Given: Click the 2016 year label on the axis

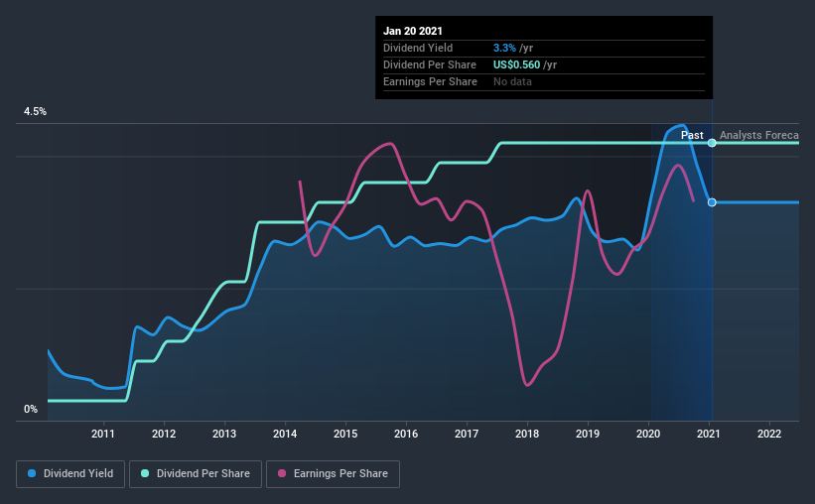Looking at the screenshot, I should coord(406,434).
